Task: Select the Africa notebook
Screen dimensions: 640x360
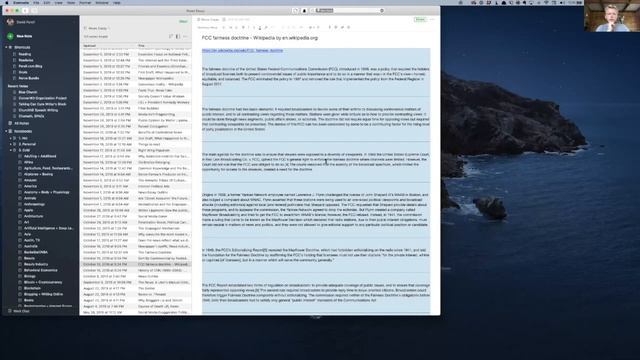Action: tap(28, 162)
